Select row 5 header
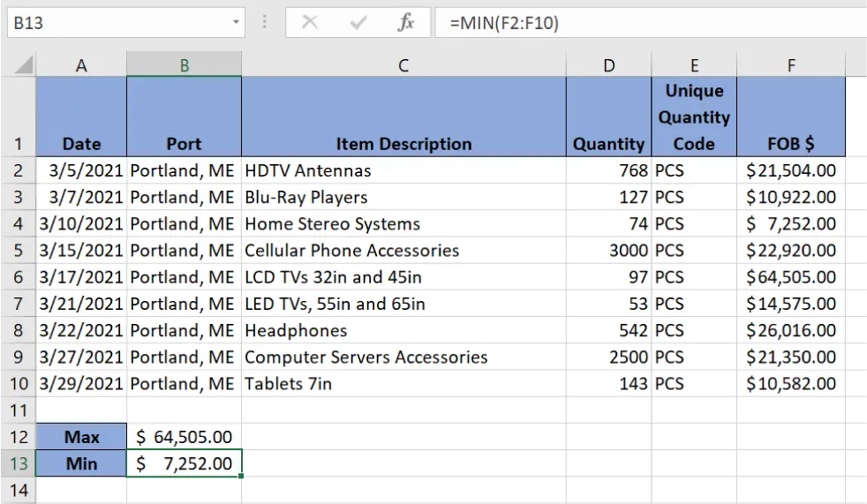The image size is (867, 504). [x=19, y=251]
